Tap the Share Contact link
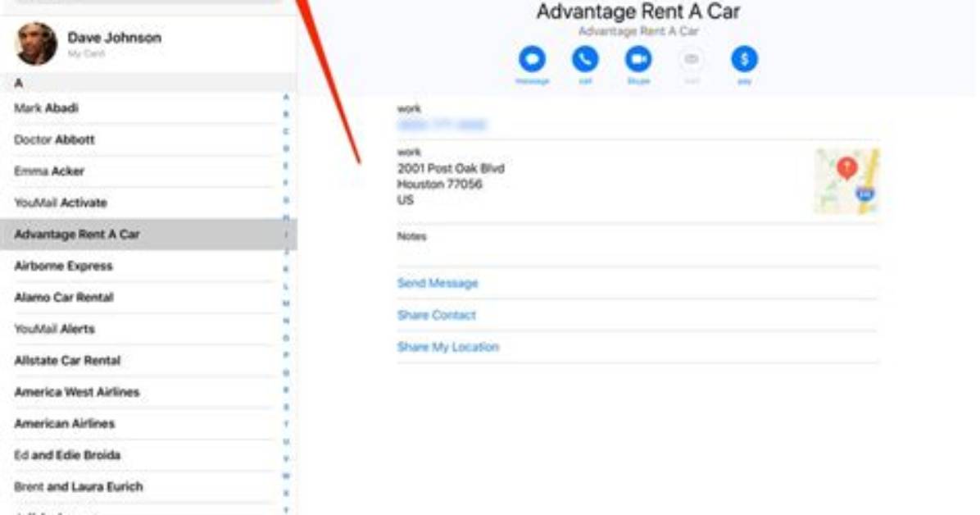980x515 pixels. pos(436,315)
